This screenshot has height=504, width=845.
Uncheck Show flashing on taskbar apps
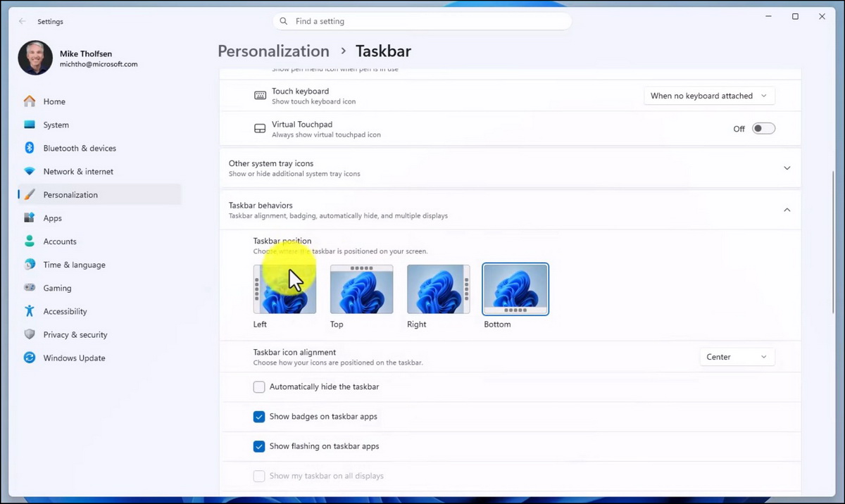[259, 446]
